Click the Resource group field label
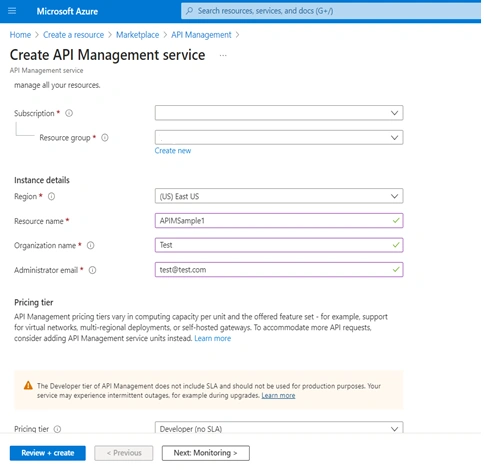484x470 pixels. 65,138
